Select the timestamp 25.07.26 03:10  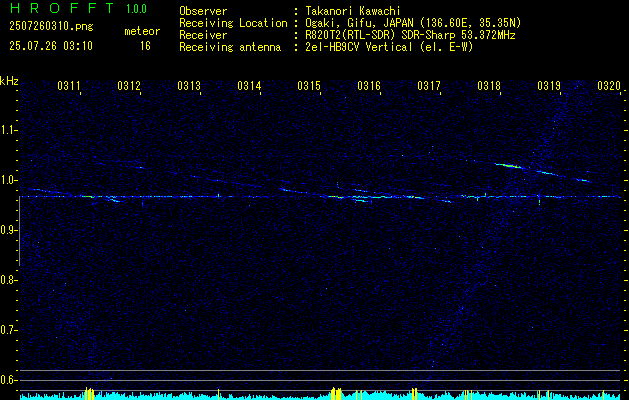(51, 46)
